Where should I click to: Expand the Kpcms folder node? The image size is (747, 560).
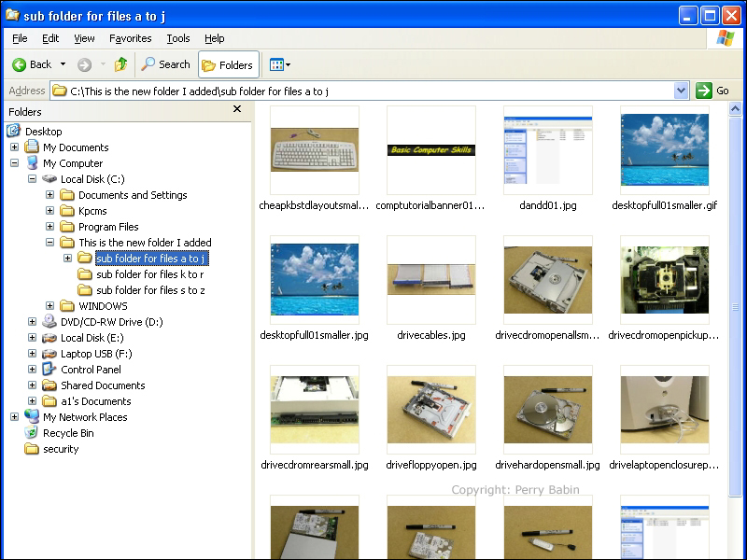click(x=49, y=211)
